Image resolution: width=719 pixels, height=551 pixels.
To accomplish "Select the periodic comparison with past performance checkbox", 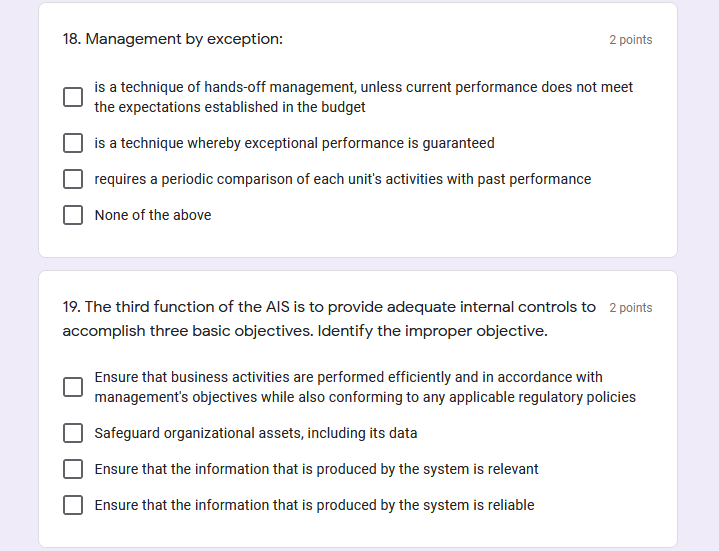I will [x=73, y=179].
